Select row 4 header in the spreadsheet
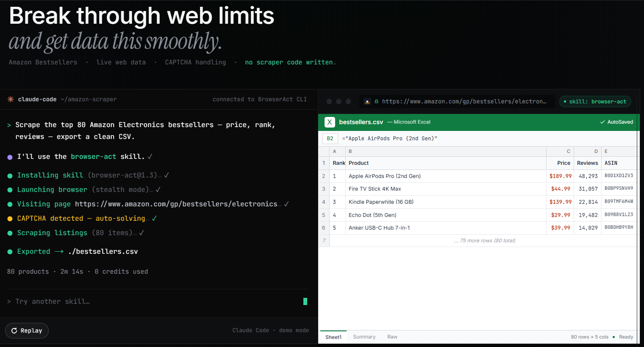644x347 pixels. (324, 202)
